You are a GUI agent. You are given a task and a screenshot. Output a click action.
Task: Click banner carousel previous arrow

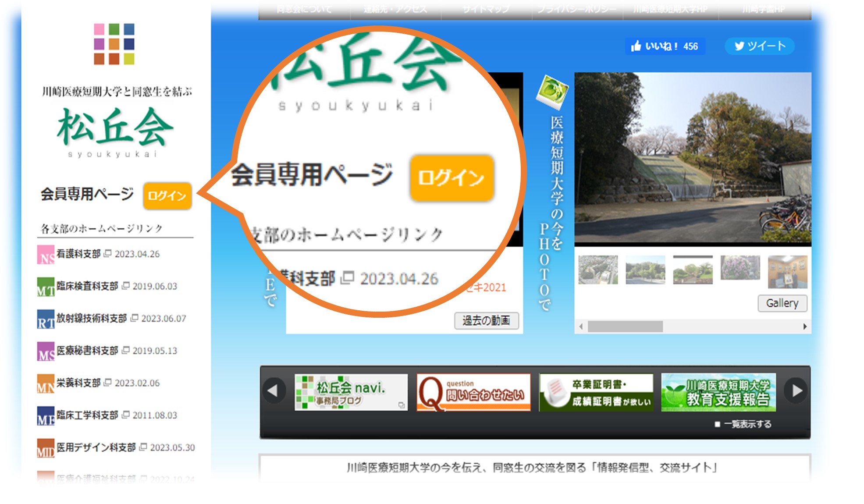point(274,390)
